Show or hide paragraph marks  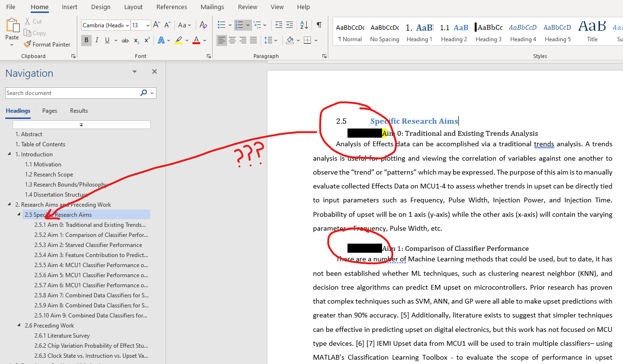click(x=319, y=25)
